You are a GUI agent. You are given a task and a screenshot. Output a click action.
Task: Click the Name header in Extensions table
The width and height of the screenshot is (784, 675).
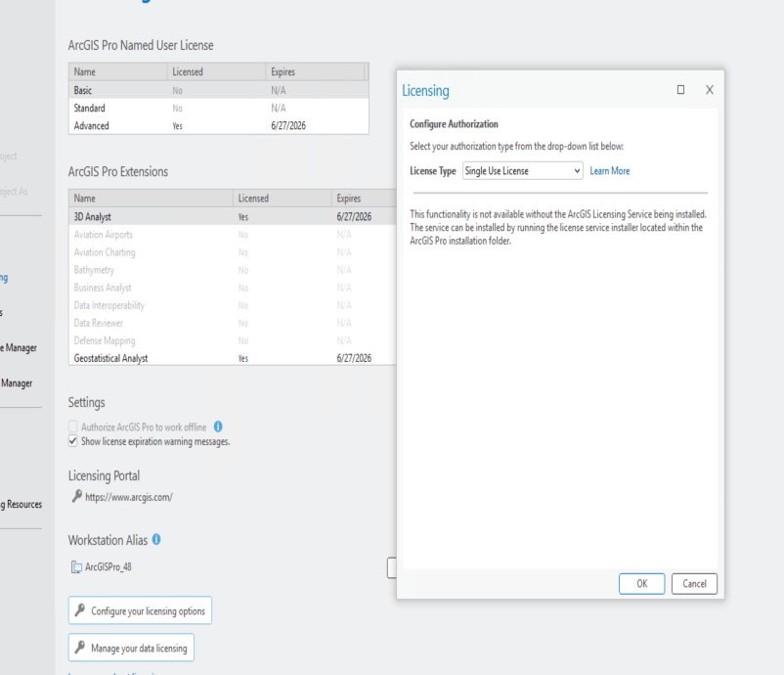click(151, 199)
